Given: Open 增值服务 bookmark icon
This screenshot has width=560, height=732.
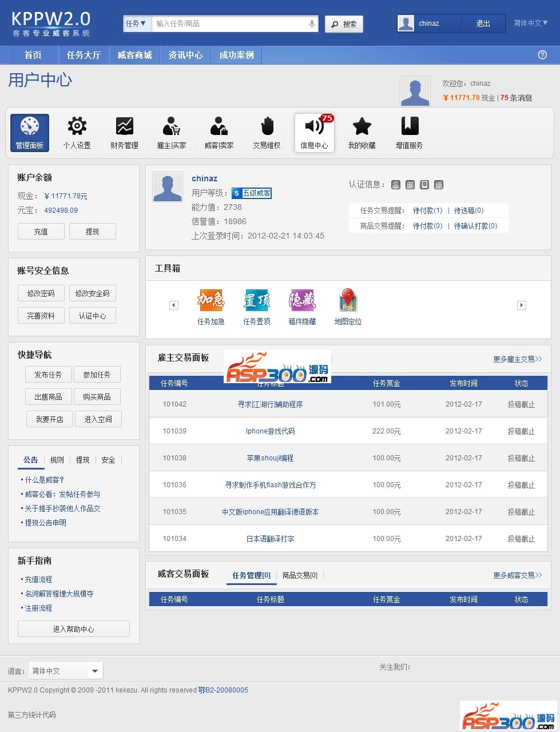Looking at the screenshot, I should 410,133.
